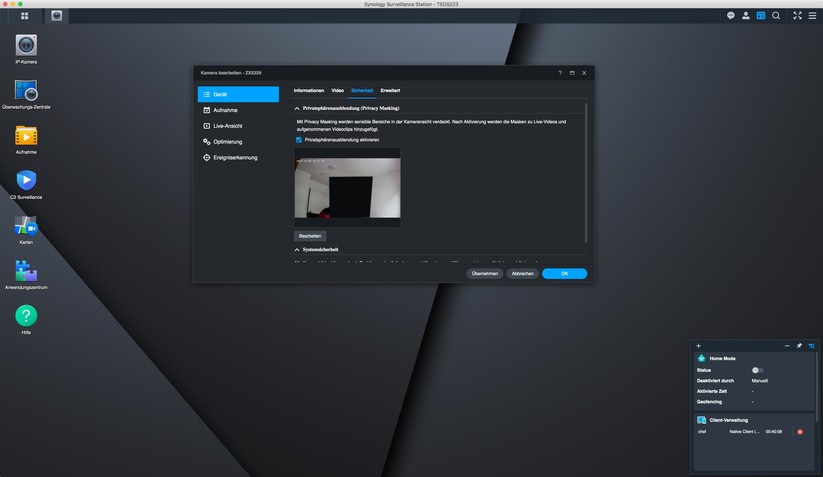
Task: Click the Manuell value in Home Mode
Action: click(x=759, y=381)
